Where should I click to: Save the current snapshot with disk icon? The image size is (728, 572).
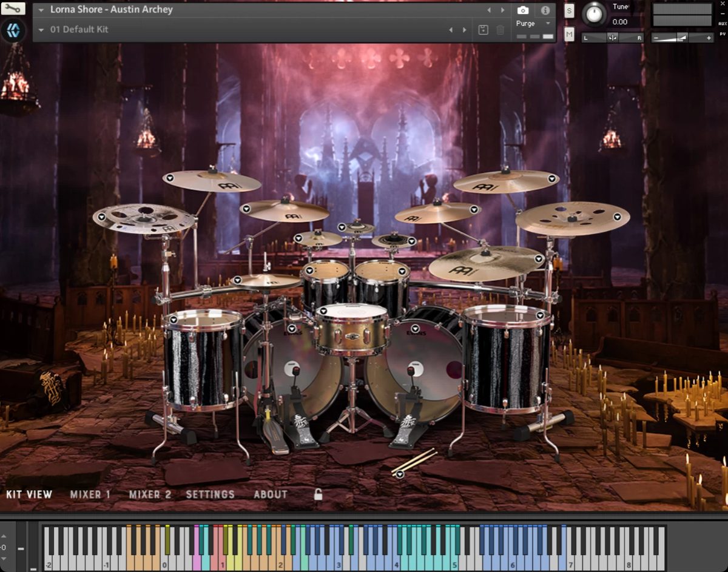tap(483, 29)
